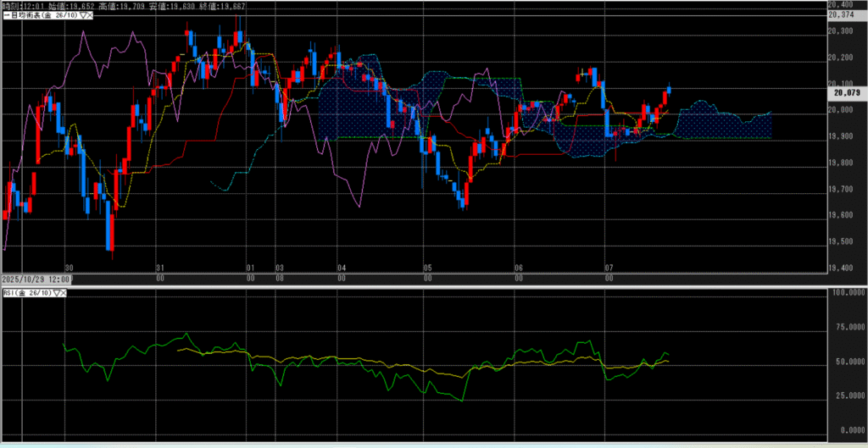The width and height of the screenshot is (868, 448).
Task: Click the current price tag 20,079
Action: (846, 93)
